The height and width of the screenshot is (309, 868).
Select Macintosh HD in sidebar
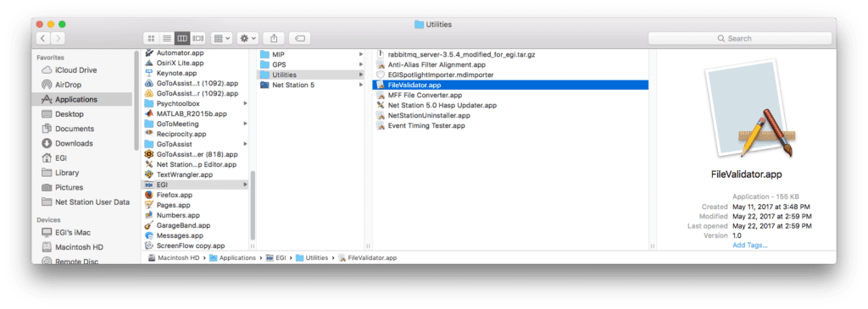[83, 247]
